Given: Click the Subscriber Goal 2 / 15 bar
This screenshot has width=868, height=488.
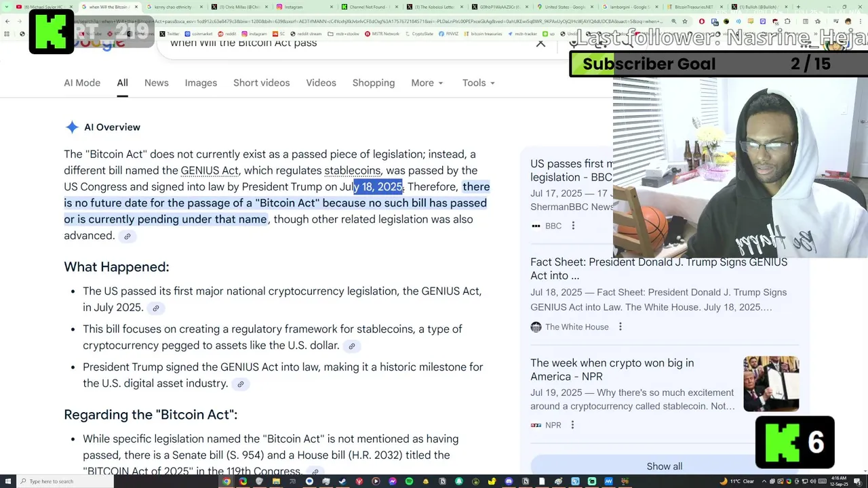Looking at the screenshot, I should (719, 64).
